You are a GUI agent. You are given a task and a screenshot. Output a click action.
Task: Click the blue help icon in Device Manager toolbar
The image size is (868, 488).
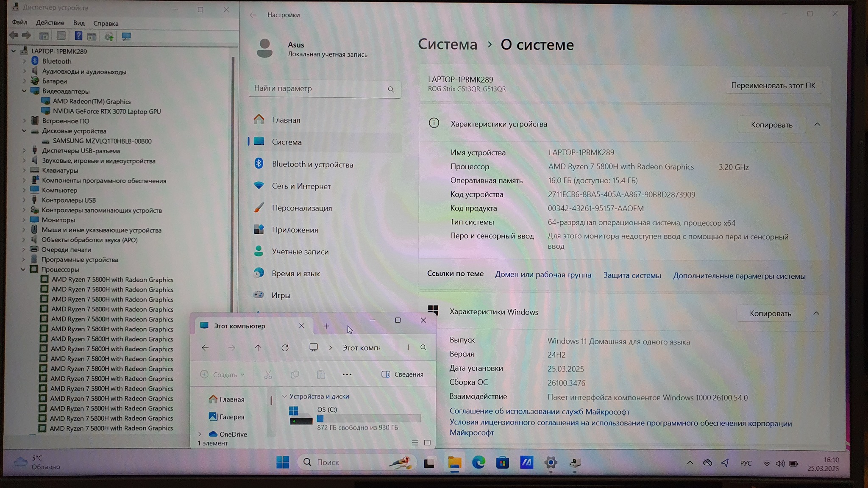click(x=78, y=36)
